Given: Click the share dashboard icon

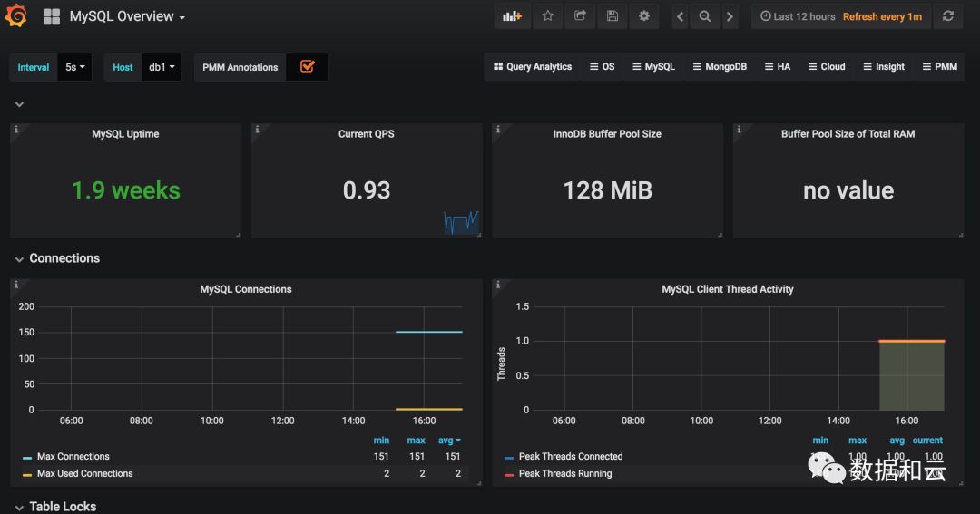Looking at the screenshot, I should click(x=580, y=16).
